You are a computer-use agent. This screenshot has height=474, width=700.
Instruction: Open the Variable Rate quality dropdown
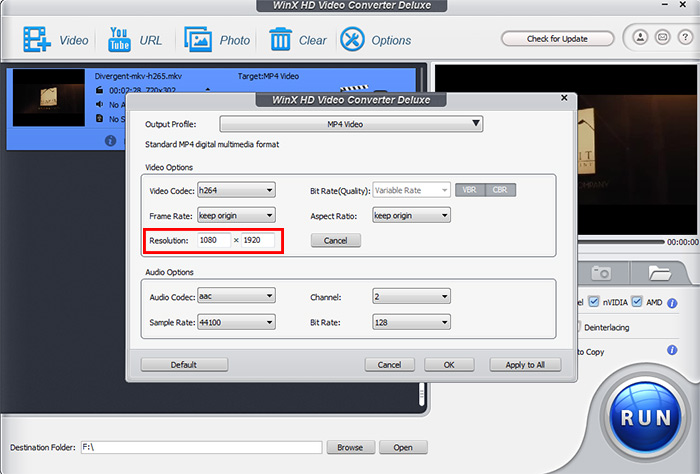click(411, 190)
